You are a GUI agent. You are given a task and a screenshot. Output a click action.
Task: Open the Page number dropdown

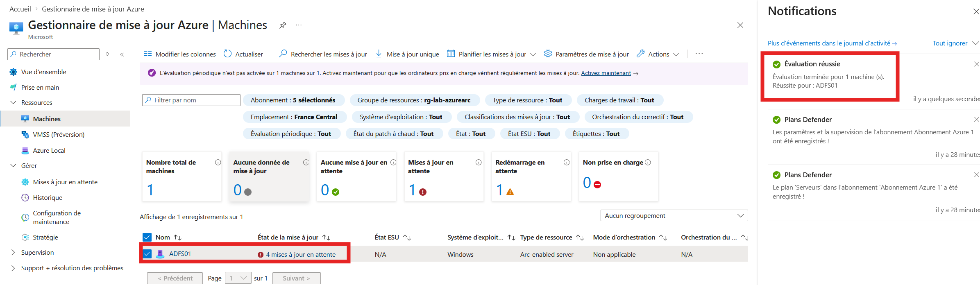[238, 278]
